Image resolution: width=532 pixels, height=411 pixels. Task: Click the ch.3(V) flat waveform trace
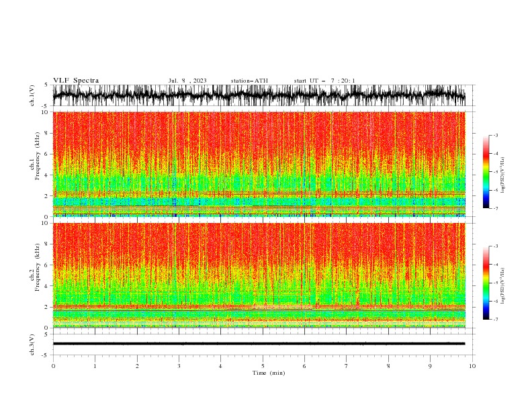259,344
